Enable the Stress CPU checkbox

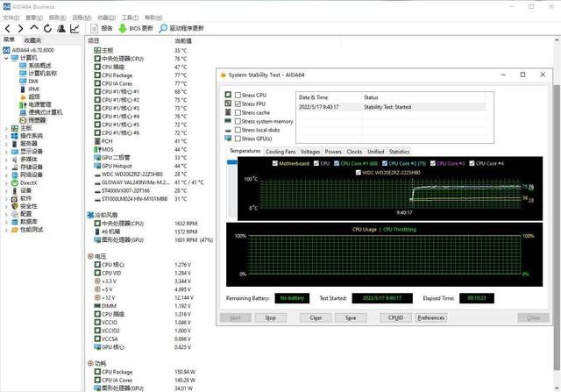(238, 96)
